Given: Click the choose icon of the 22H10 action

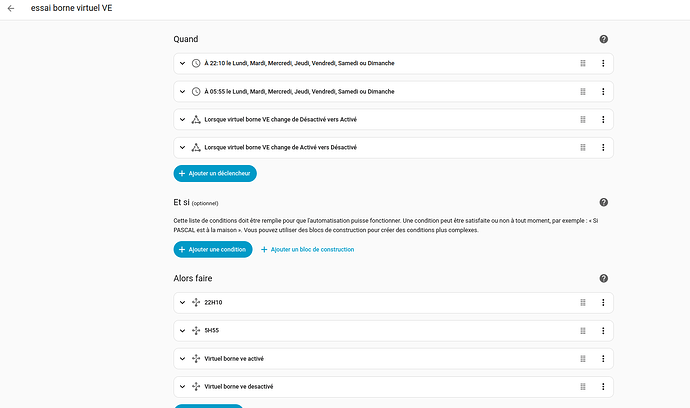Looking at the screenshot, I should pos(196,302).
